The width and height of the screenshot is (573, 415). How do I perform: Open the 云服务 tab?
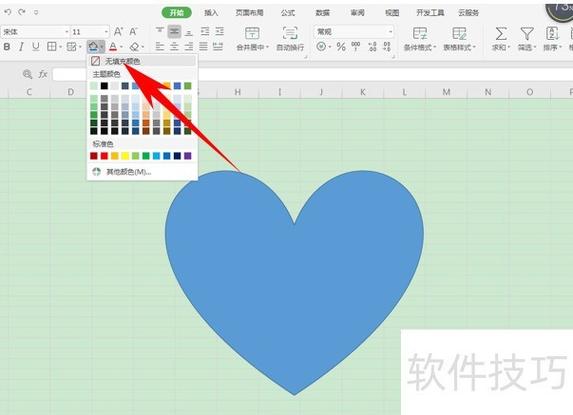tap(468, 13)
